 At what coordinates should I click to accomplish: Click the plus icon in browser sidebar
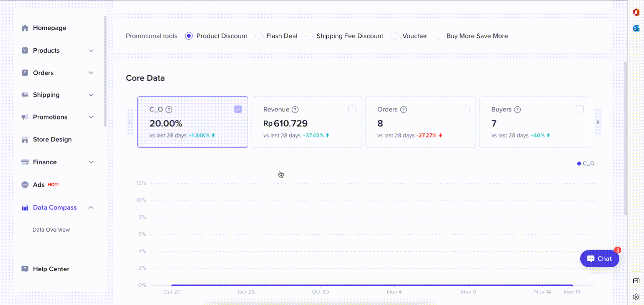[x=636, y=46]
